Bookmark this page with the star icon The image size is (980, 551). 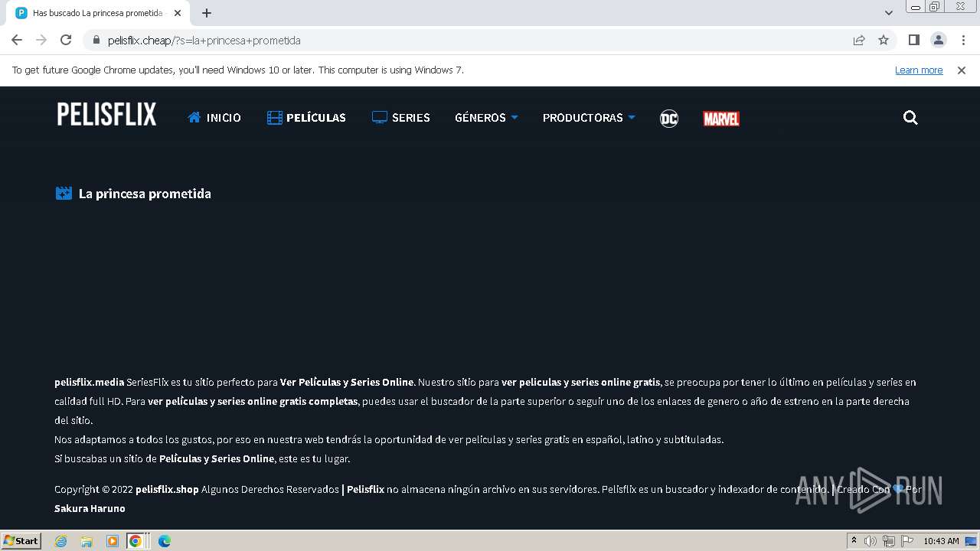point(884,41)
